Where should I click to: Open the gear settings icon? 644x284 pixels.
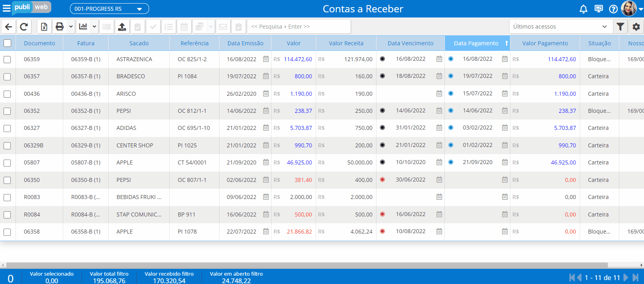(636, 27)
